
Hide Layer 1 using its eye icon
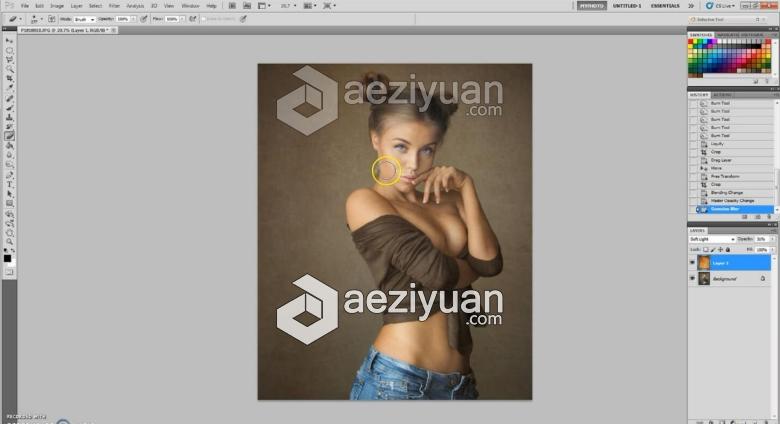[x=692, y=262]
